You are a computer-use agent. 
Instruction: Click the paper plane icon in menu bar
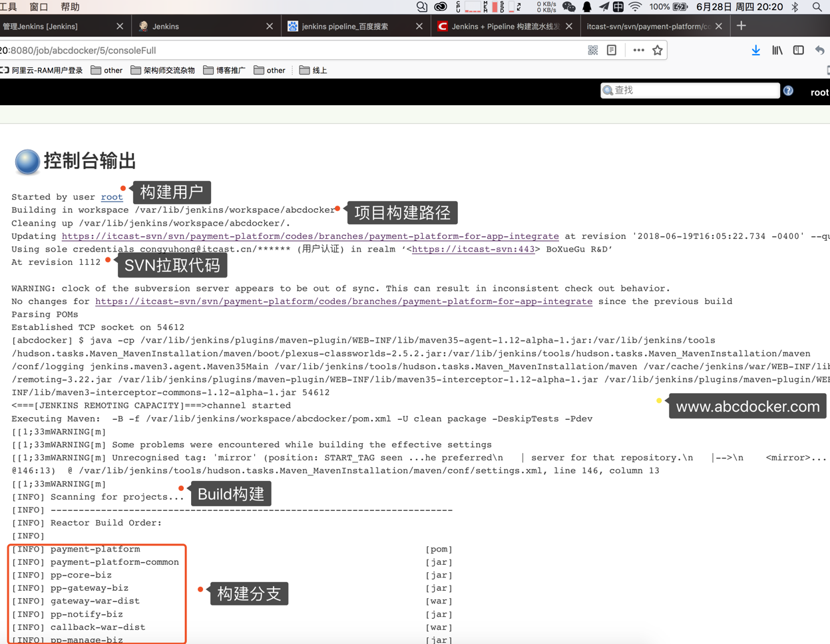point(603,7)
